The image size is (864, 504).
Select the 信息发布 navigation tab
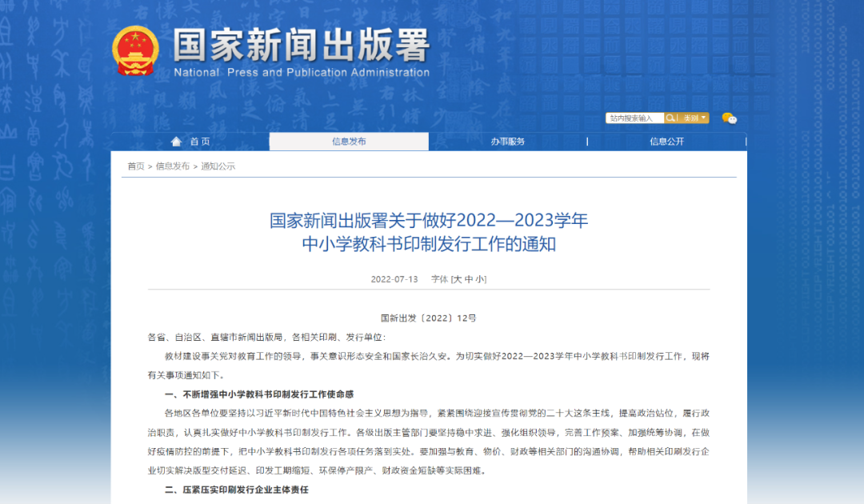coord(350,141)
